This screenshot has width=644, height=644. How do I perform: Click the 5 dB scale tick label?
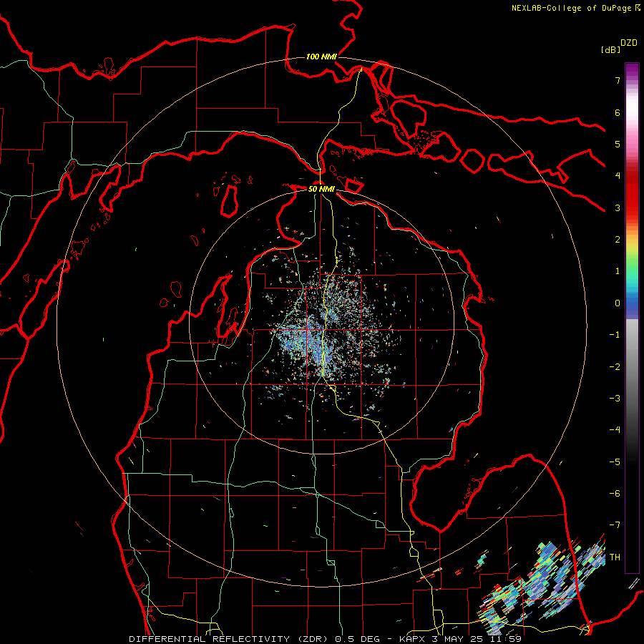(x=618, y=144)
